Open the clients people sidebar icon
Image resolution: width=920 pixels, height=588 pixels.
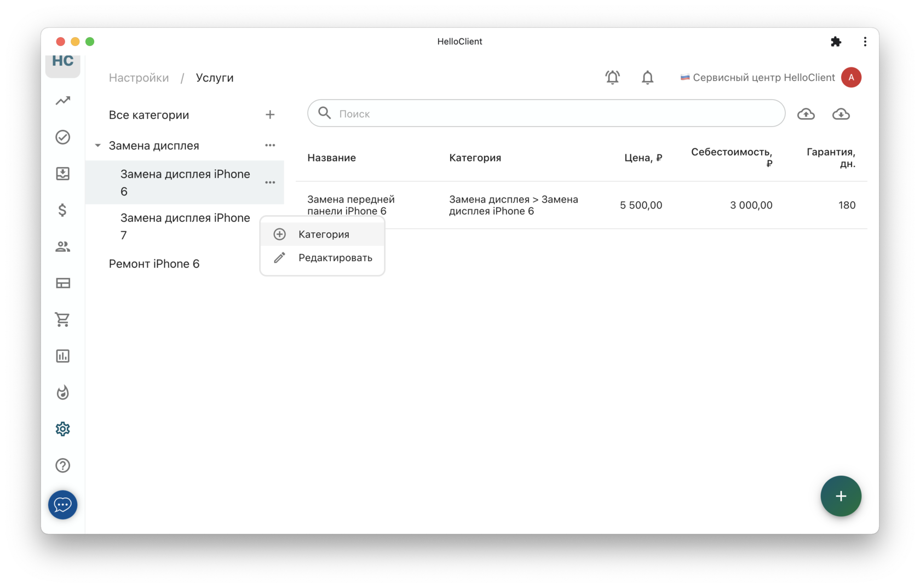tap(63, 247)
